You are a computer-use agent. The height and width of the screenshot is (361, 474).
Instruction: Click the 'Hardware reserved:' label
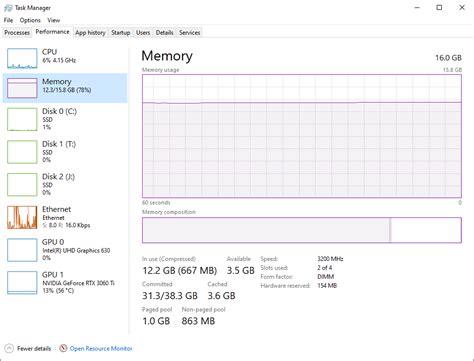(x=285, y=286)
